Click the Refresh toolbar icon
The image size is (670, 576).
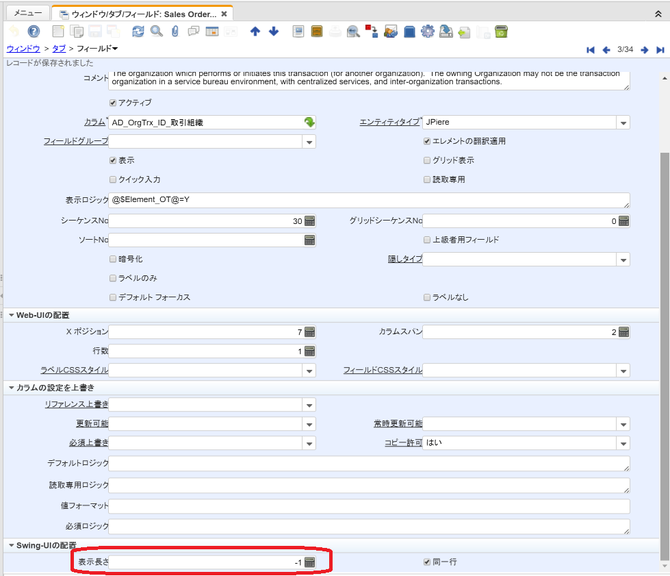(138, 31)
